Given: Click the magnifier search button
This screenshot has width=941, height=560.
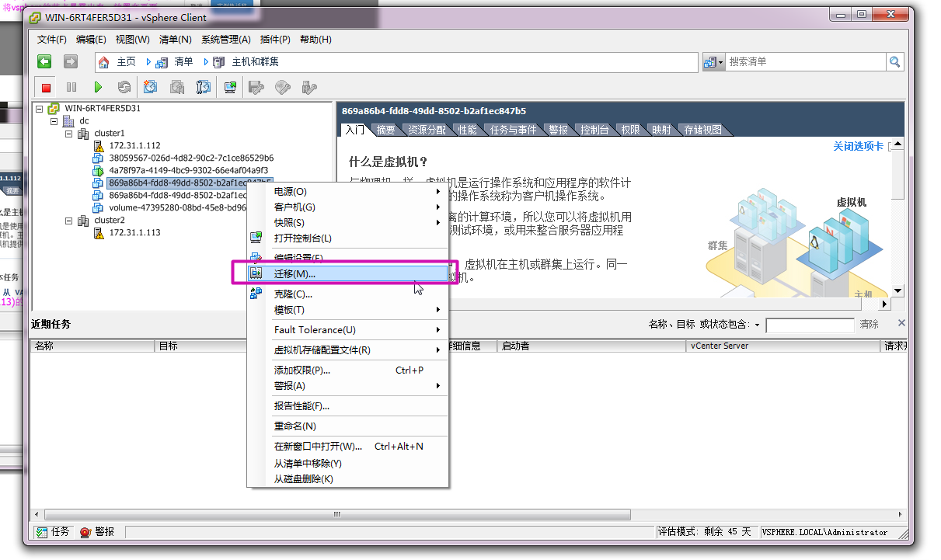Looking at the screenshot, I should [x=895, y=62].
